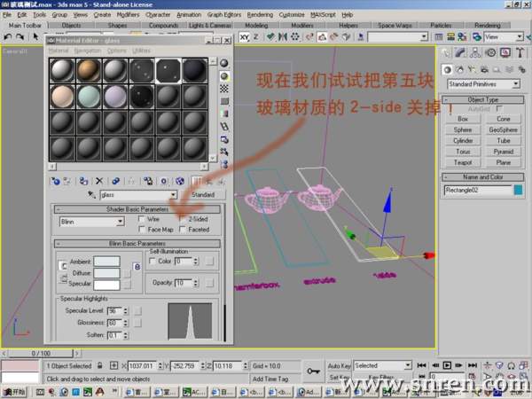This screenshot has width=532, height=399.
Task: Pick material from object eyedropper icon
Action: click(91, 194)
